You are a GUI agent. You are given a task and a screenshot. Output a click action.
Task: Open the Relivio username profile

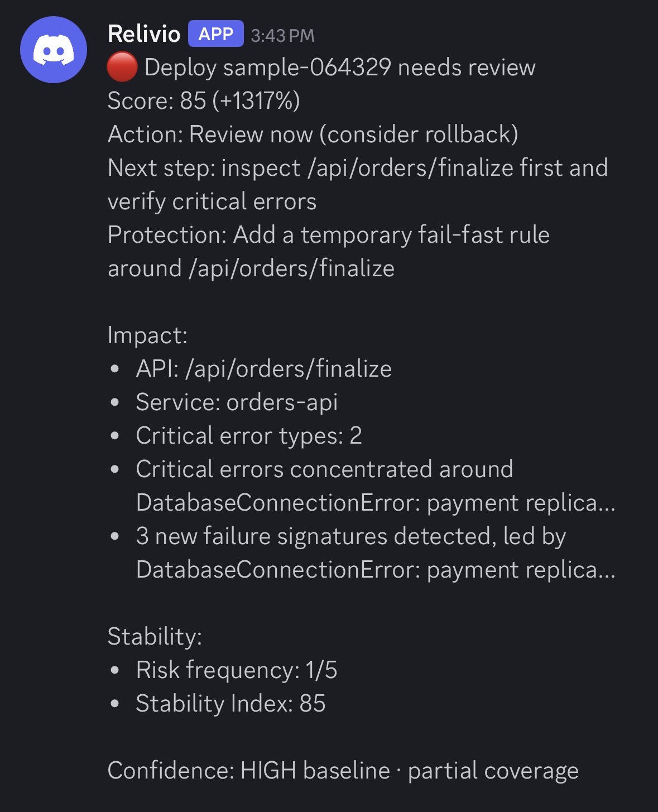tap(144, 34)
